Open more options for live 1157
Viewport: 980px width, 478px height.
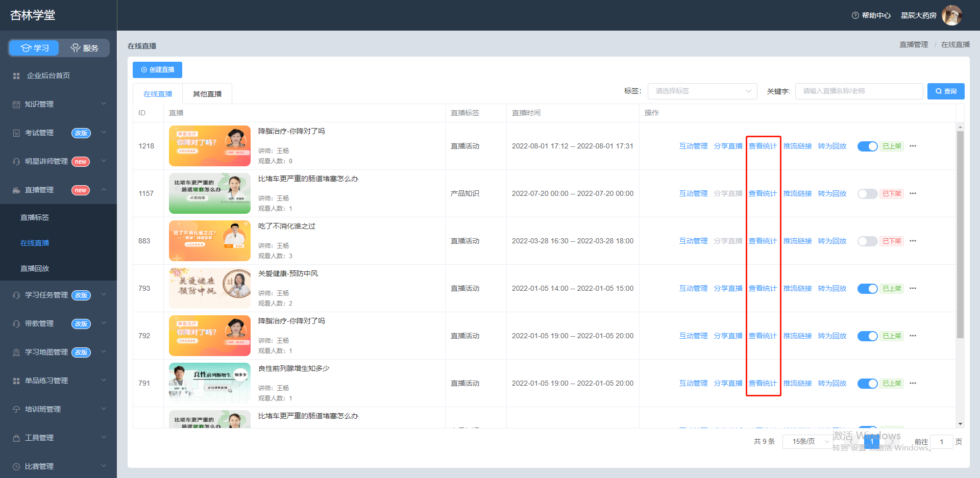(x=913, y=193)
